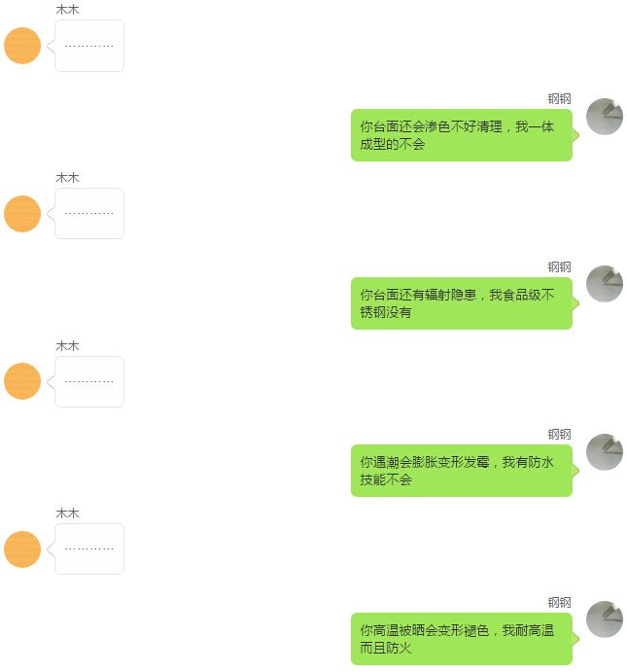Open the second orange 木木 avatar from the top

point(22,214)
